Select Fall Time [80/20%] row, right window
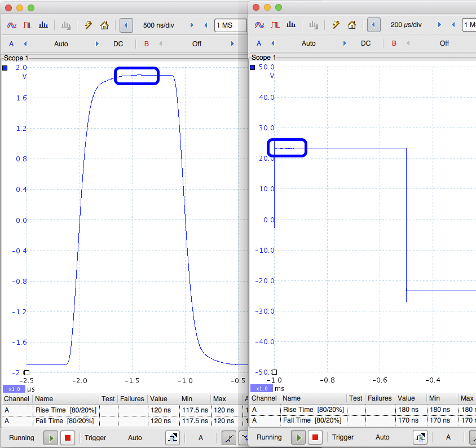 pos(363,420)
